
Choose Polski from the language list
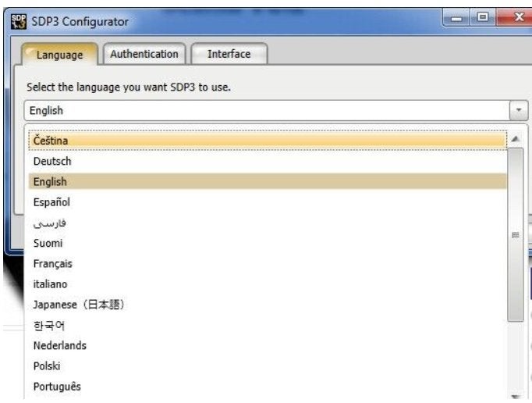[268, 366]
